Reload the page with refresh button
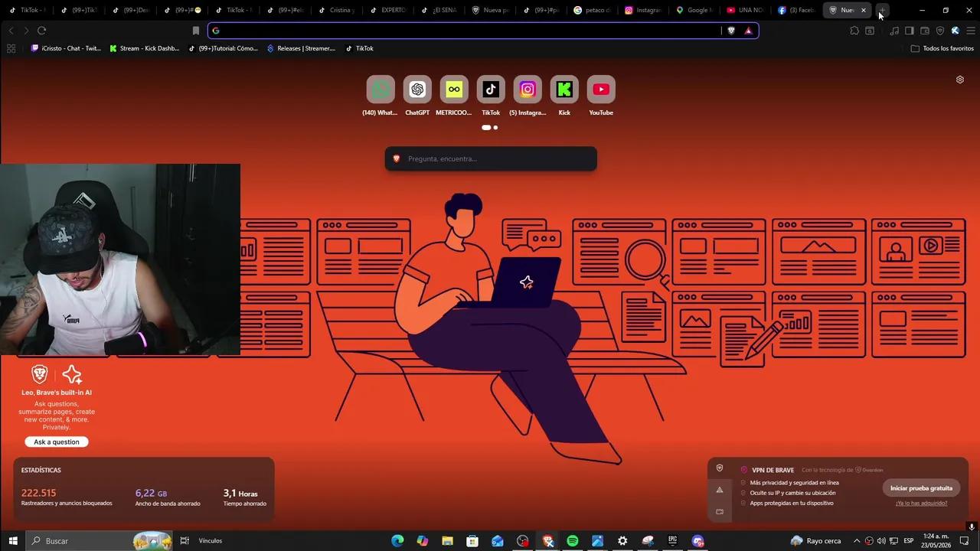This screenshot has width=980, height=551. [x=41, y=31]
